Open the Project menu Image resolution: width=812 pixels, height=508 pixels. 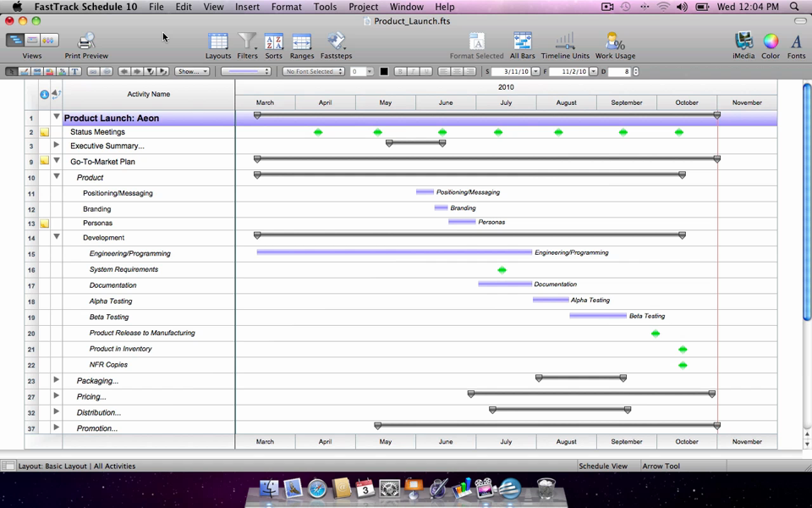tap(363, 7)
